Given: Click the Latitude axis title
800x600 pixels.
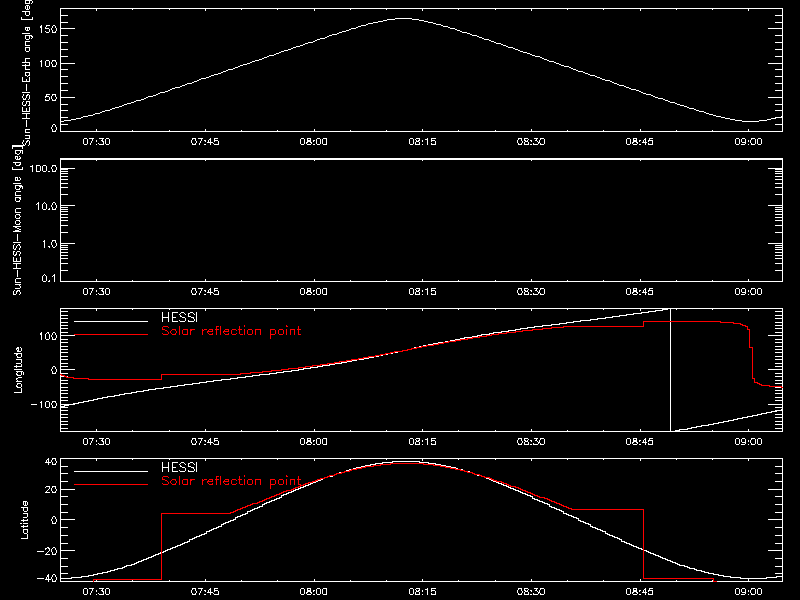Looking at the screenshot, I should click(24, 520).
